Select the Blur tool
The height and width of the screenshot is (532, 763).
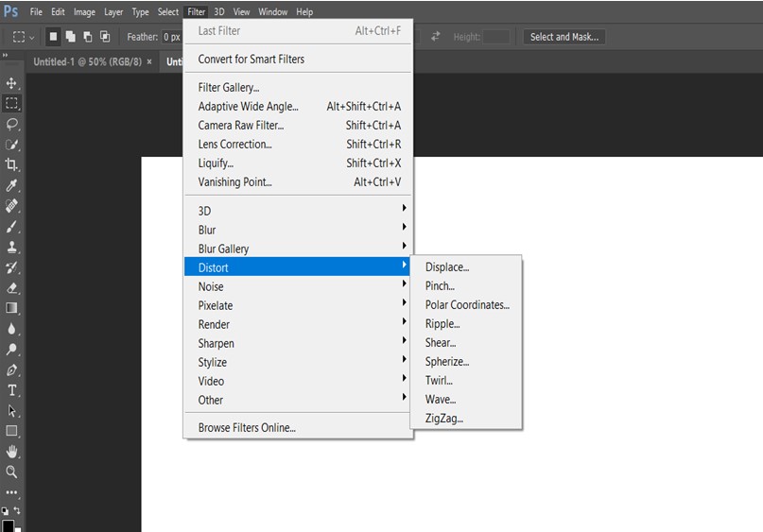11,329
